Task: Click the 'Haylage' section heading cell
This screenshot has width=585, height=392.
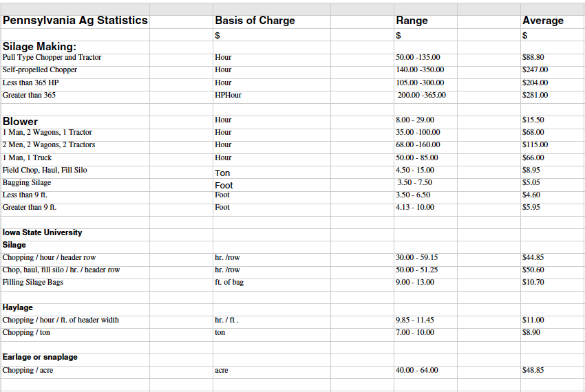Action: tap(18, 307)
